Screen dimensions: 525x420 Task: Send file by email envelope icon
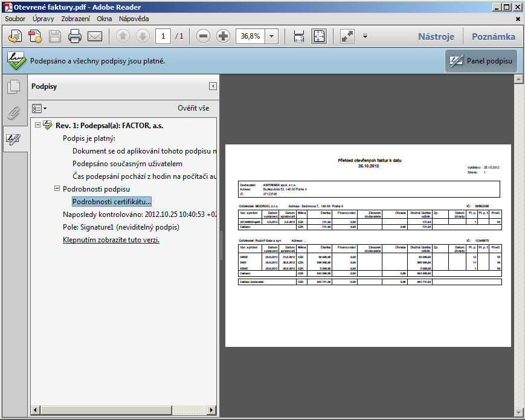tap(95, 36)
